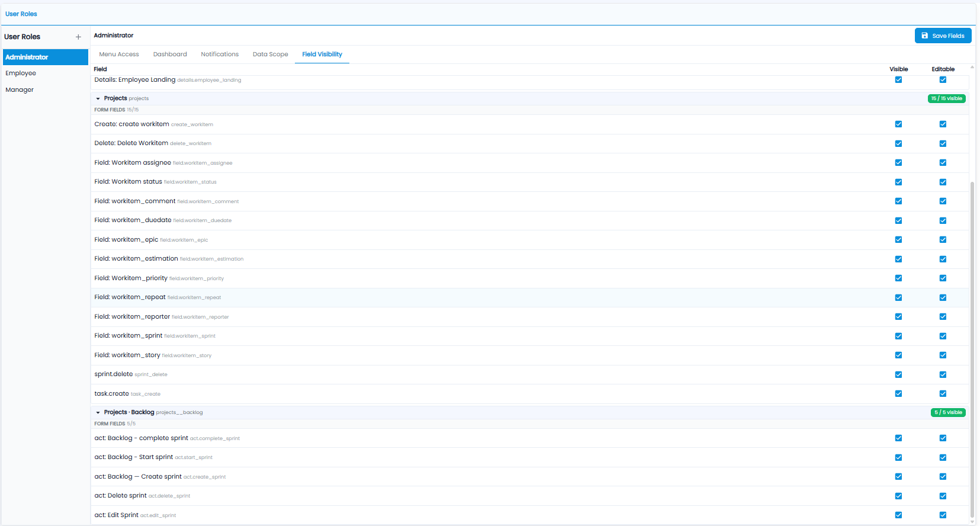Disable Editable for Field: workitem_comment
The height and width of the screenshot is (526, 980).
(x=943, y=201)
